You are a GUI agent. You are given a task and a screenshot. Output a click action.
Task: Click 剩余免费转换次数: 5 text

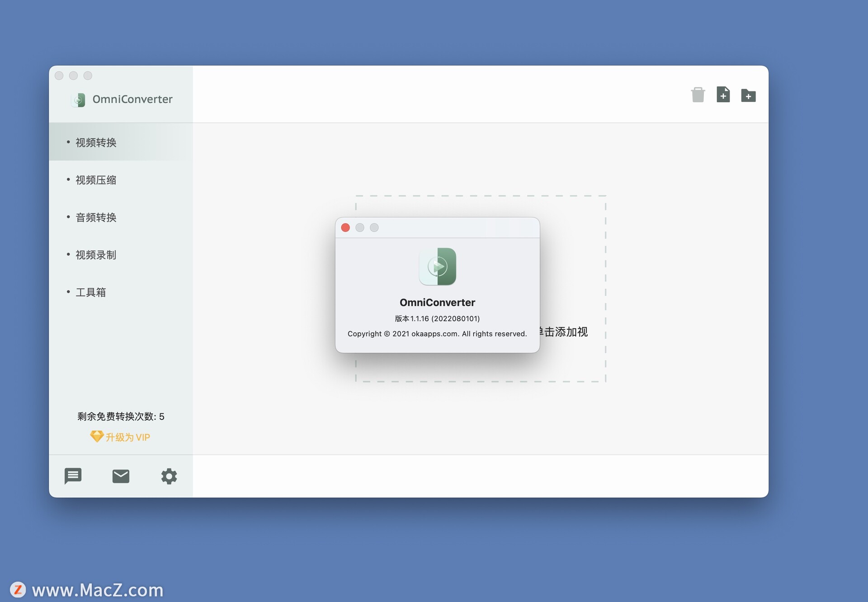point(121,416)
